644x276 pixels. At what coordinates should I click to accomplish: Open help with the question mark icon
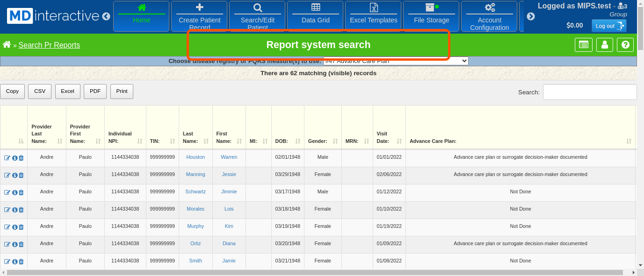(625, 45)
